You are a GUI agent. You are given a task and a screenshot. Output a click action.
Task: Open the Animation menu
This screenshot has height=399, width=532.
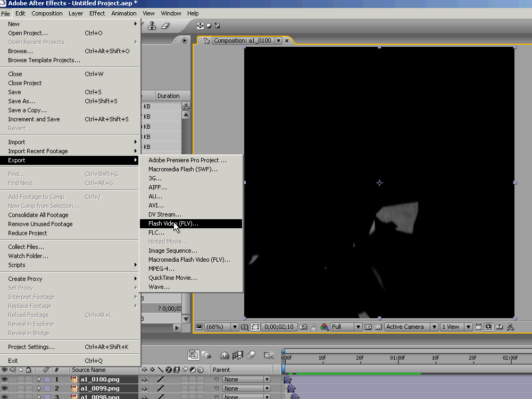pyautogui.click(x=124, y=13)
